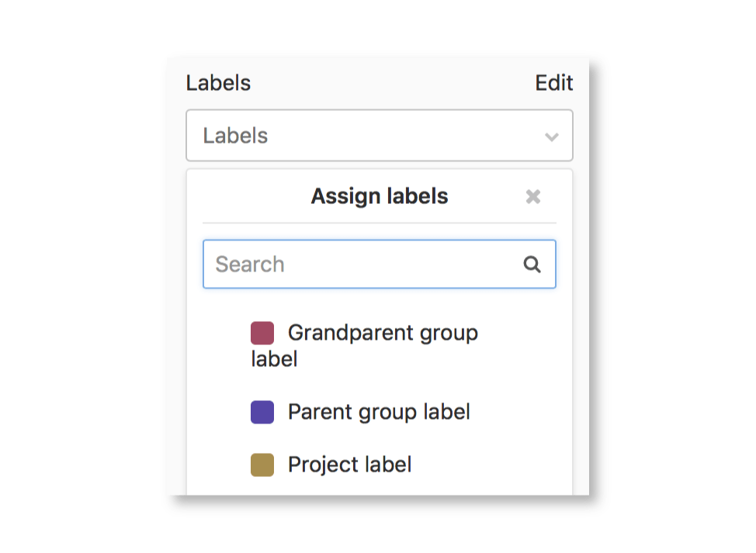Click the search magnifier icon

pos(532,264)
